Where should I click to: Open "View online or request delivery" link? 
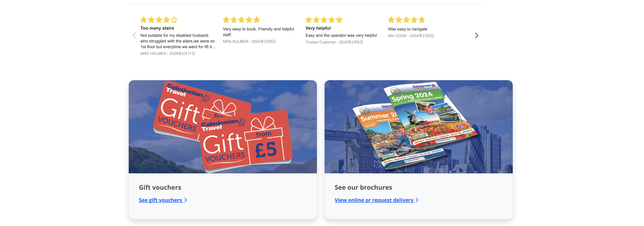[376, 200]
